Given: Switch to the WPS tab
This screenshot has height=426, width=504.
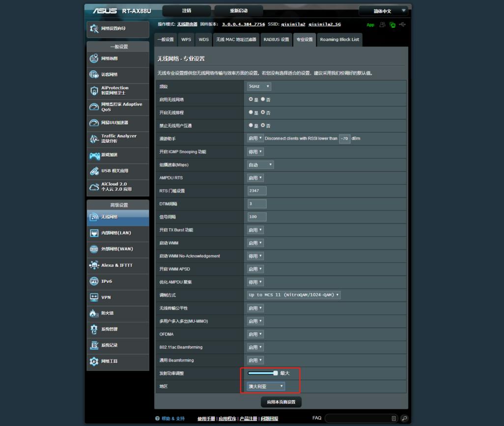Looking at the screenshot, I should point(186,40).
